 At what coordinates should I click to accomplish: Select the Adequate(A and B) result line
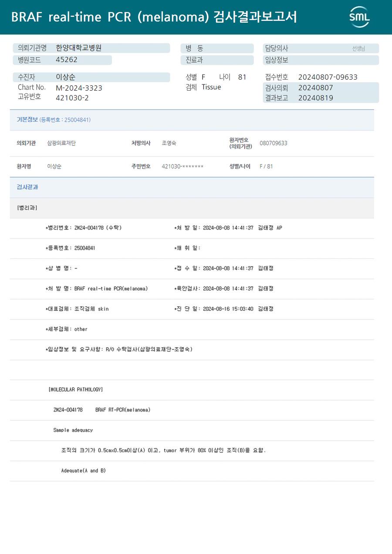click(x=84, y=471)
